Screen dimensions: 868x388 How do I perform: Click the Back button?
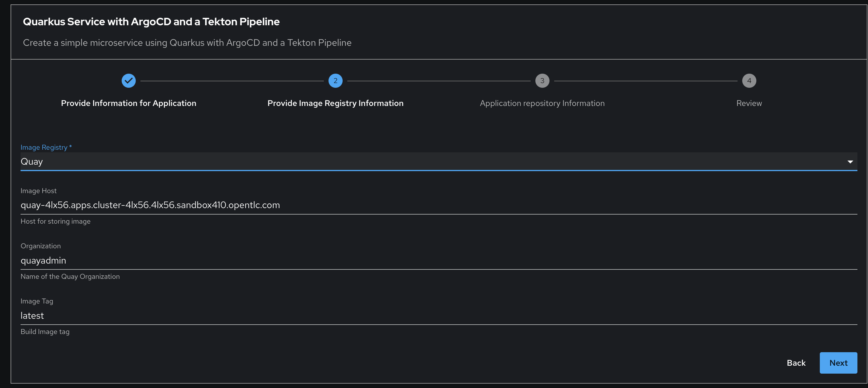click(x=796, y=363)
